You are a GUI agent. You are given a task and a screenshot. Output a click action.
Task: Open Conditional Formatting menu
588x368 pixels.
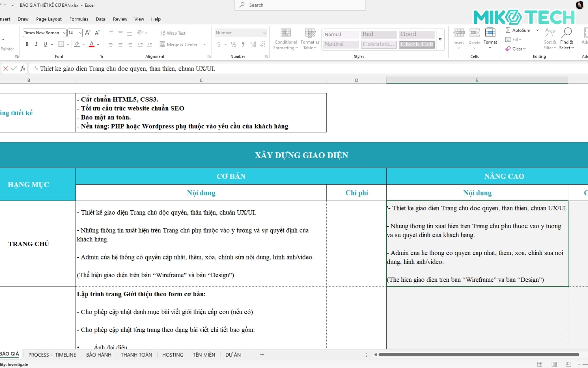[x=285, y=39]
